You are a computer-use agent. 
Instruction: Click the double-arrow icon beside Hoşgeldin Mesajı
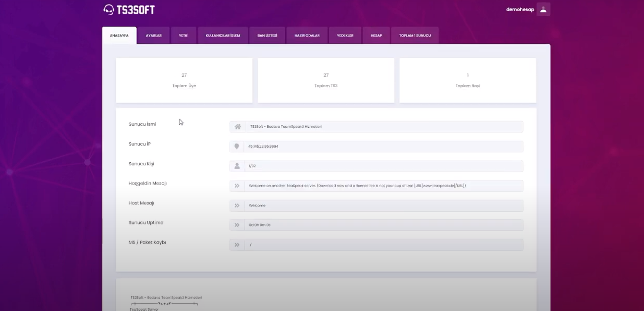click(x=237, y=186)
